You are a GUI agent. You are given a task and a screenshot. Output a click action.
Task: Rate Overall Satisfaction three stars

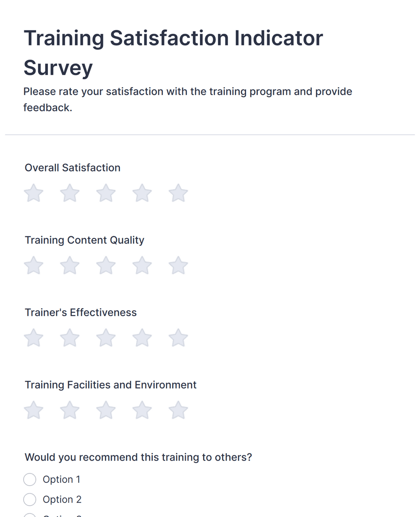click(106, 193)
